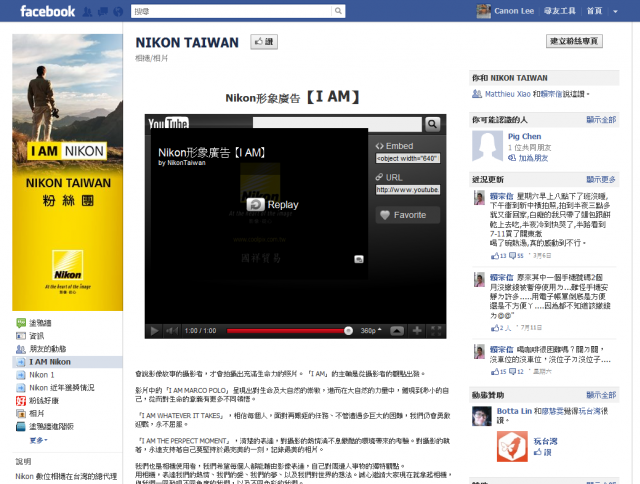Click the YouTube player search box
Screen dimensions: 640x484
(337, 124)
